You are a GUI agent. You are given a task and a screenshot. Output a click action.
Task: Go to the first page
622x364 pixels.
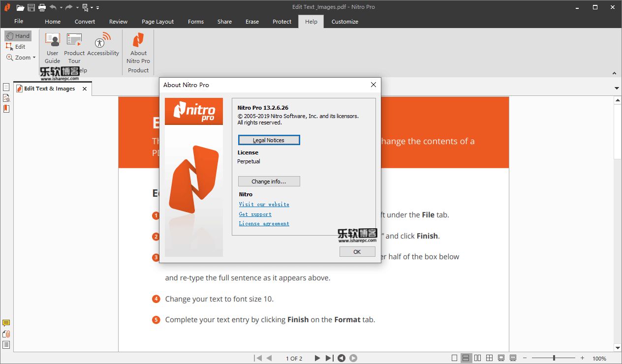(258, 358)
